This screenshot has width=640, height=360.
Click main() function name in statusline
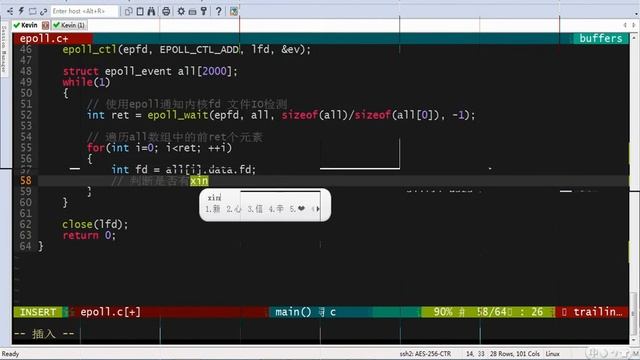pyautogui.click(x=293, y=312)
